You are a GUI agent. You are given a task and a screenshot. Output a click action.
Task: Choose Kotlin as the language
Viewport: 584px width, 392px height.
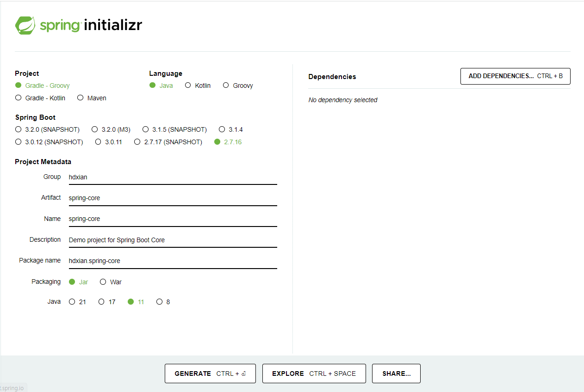tap(198, 86)
